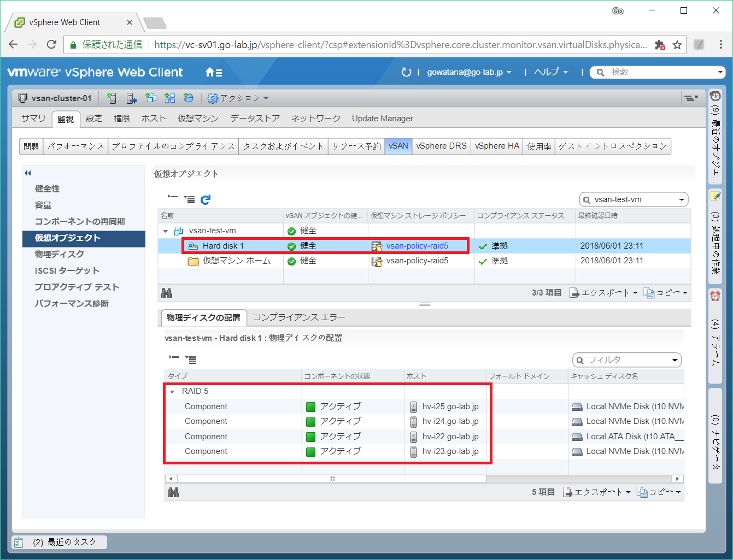The width and height of the screenshot is (733, 560).
Task: Open the work in progress side panel icon
Action: 715,196
